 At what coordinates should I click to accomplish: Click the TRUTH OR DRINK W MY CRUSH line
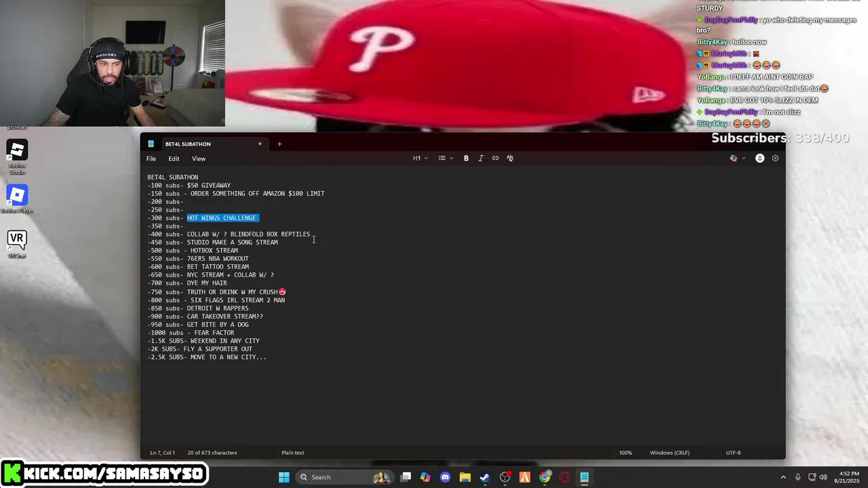[x=216, y=292]
